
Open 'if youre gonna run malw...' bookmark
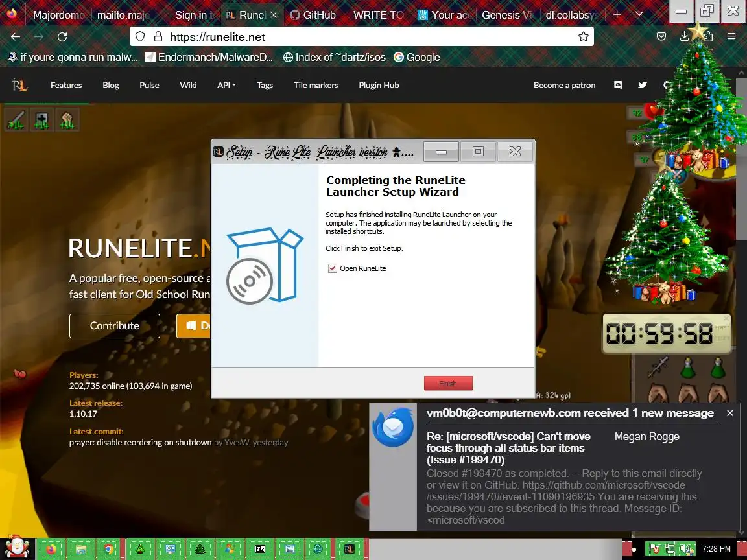[x=73, y=57]
